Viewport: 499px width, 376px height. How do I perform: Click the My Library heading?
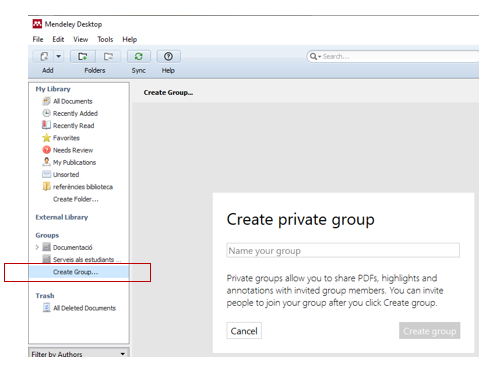pyautogui.click(x=53, y=89)
